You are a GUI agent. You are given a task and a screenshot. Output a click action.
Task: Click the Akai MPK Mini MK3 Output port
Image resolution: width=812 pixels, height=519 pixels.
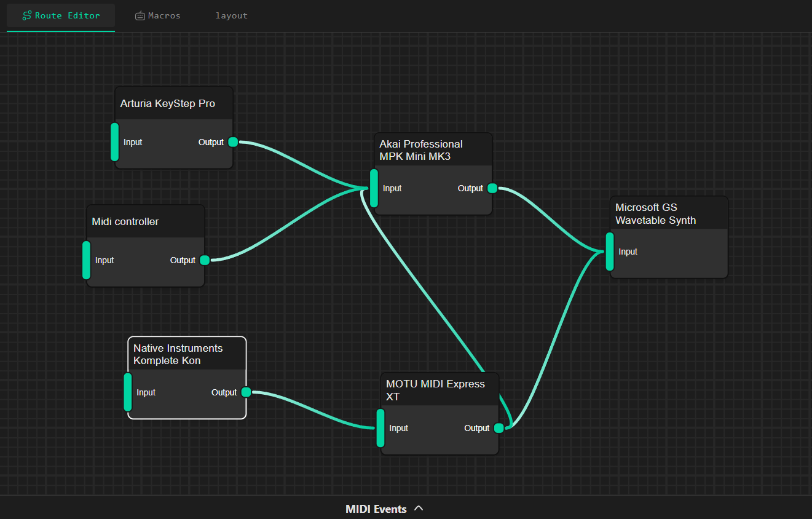(x=491, y=188)
